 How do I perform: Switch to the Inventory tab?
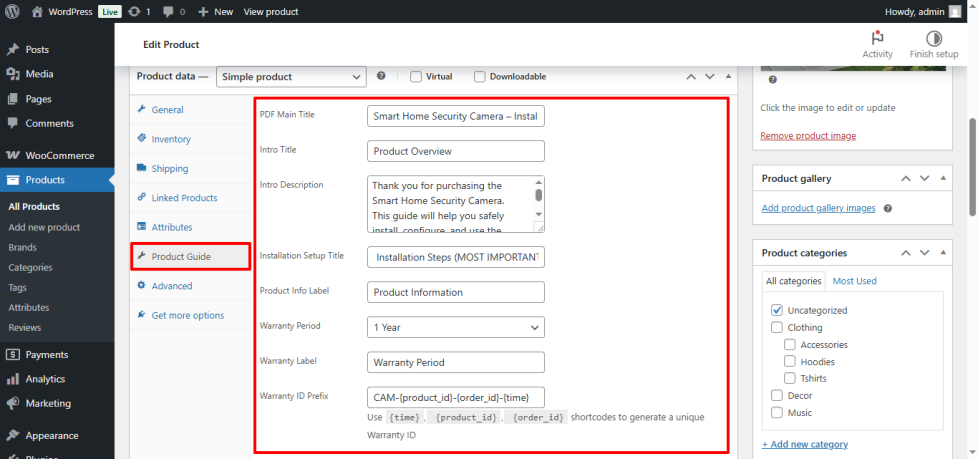coord(170,139)
